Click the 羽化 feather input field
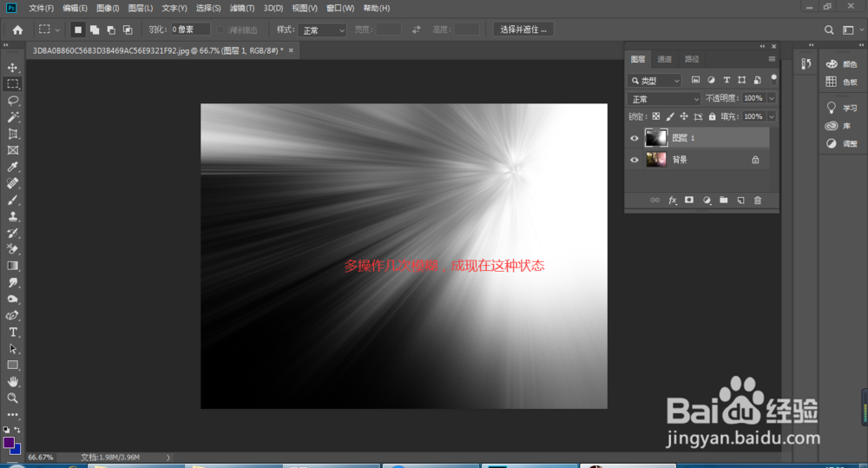This screenshot has width=868, height=468. click(x=190, y=30)
